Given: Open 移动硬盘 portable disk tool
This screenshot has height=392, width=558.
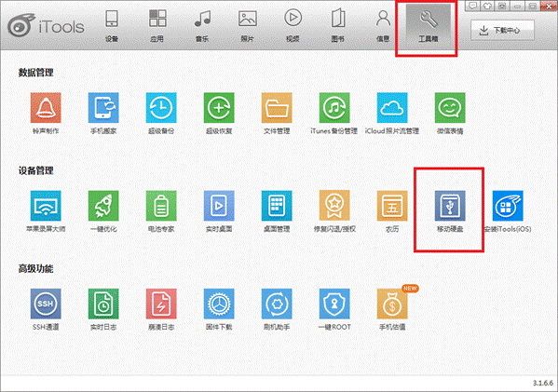Looking at the screenshot, I should click(450, 206).
